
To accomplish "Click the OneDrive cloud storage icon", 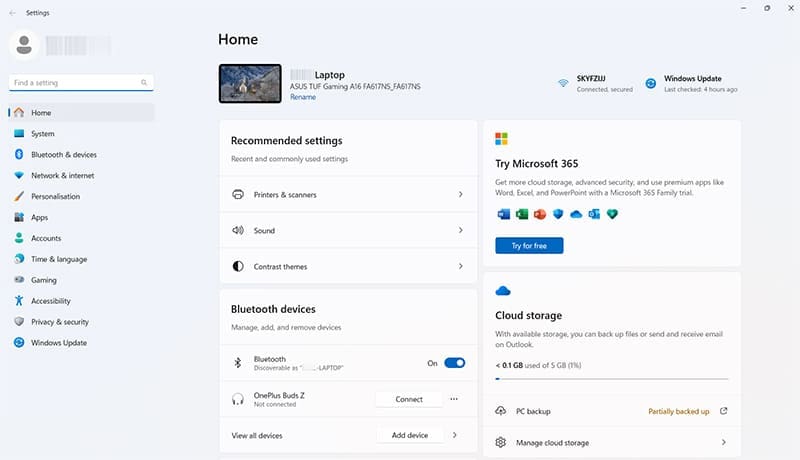I will click(x=503, y=291).
